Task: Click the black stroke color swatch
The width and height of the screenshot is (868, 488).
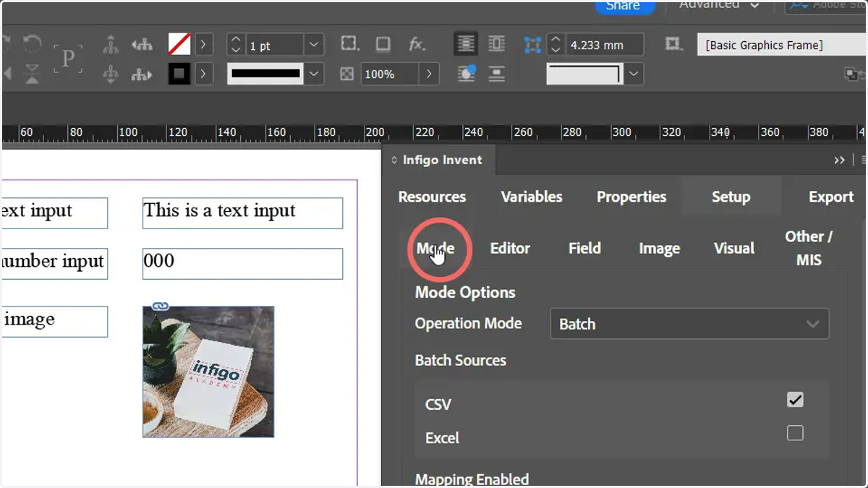Action: point(179,74)
